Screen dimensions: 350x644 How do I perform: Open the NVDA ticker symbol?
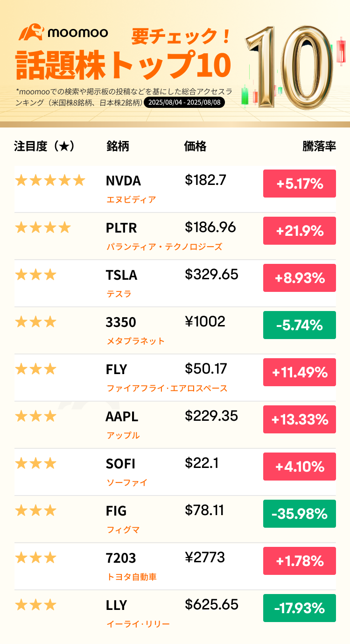click(x=123, y=181)
